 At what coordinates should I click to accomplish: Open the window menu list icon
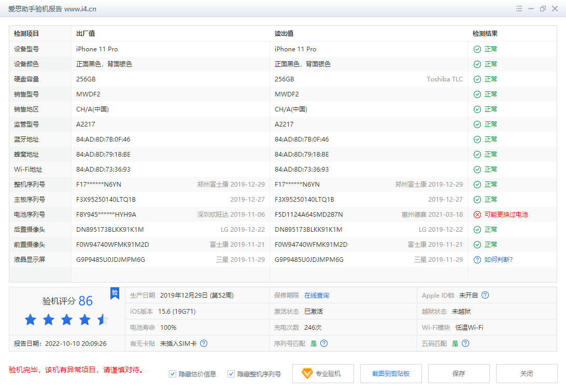click(x=519, y=9)
